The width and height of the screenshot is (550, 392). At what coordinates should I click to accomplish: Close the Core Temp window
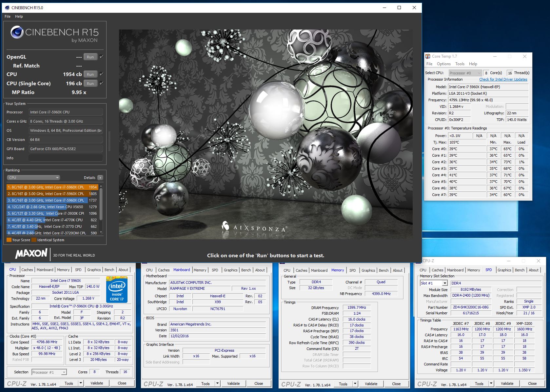click(525, 56)
